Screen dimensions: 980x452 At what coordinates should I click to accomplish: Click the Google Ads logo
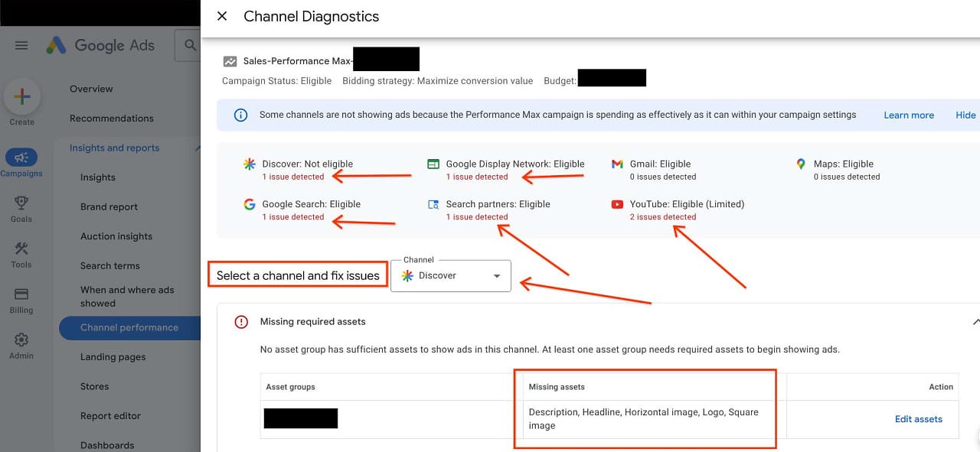100,45
